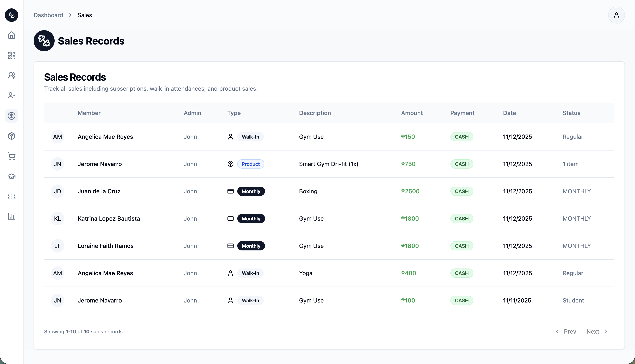This screenshot has height=364, width=635.
Task: Click the Amount column header
Action: click(x=412, y=113)
